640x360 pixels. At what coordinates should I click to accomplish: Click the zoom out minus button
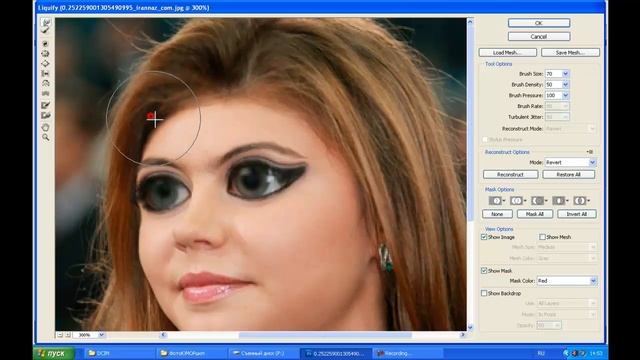(x=60, y=335)
